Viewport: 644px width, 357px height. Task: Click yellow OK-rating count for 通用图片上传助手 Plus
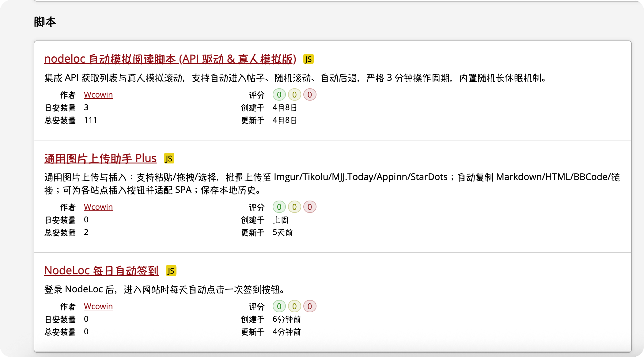coord(294,207)
